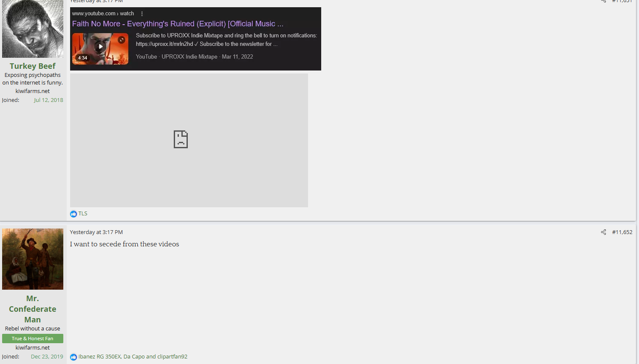Open TLS reaction user link
Screen dimensions: 639x364
pos(83,214)
